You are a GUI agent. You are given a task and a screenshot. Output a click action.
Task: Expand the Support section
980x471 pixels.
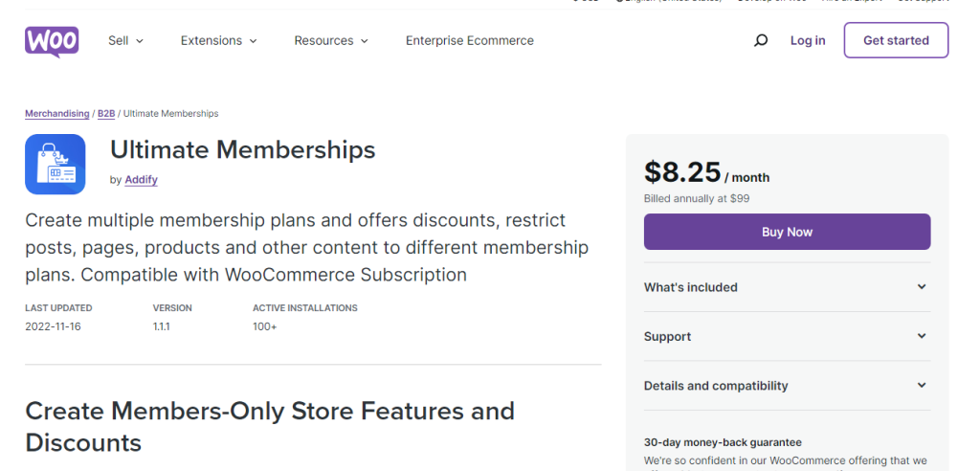pos(787,336)
